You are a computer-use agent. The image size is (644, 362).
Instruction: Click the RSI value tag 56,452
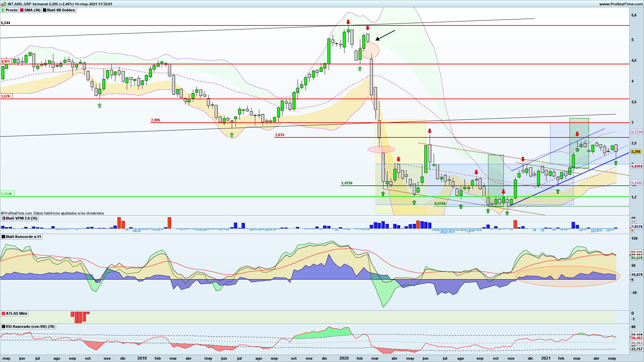637,338
